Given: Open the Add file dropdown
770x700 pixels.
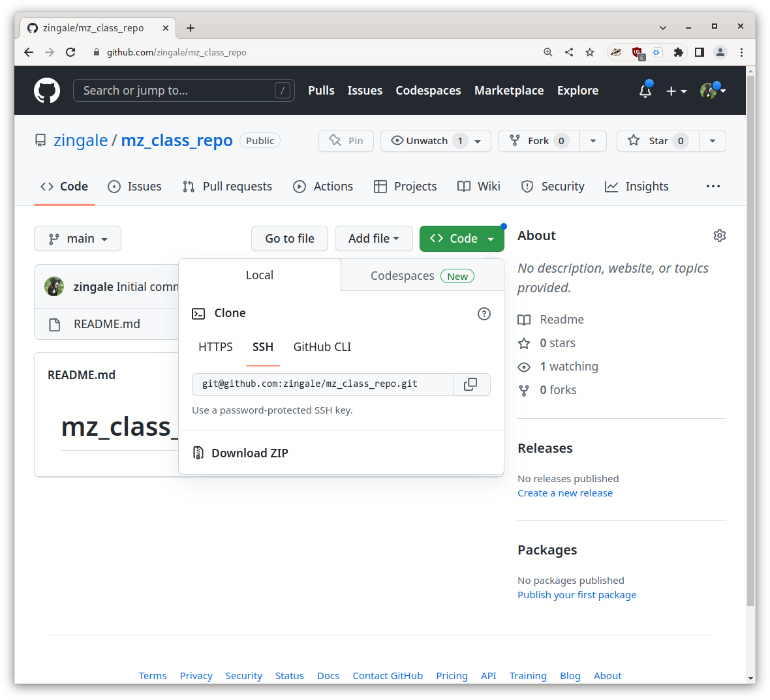Looking at the screenshot, I should tap(373, 238).
